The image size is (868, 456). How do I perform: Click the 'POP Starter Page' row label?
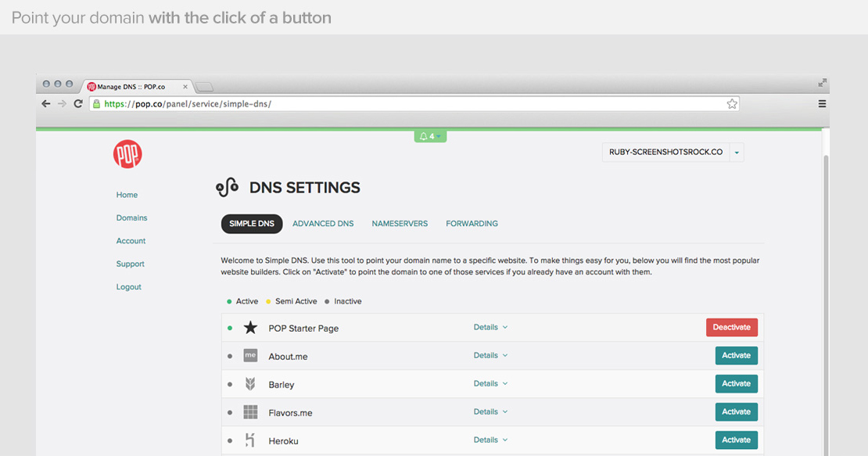(303, 329)
